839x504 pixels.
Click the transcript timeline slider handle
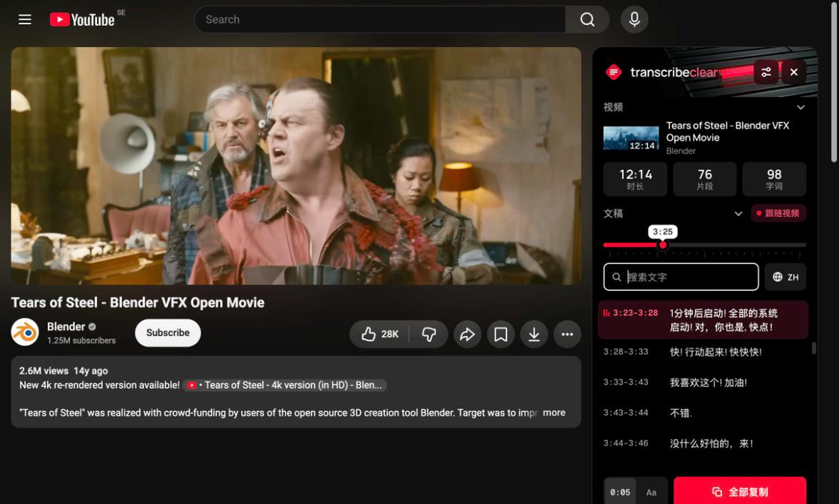(663, 245)
